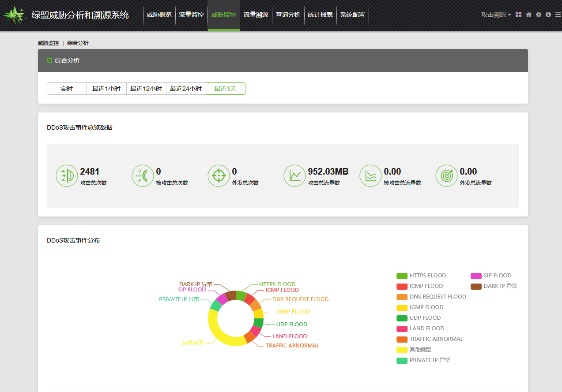This screenshot has width=562, height=392.
Task: Open the 流量监控 menu
Action: point(191,15)
